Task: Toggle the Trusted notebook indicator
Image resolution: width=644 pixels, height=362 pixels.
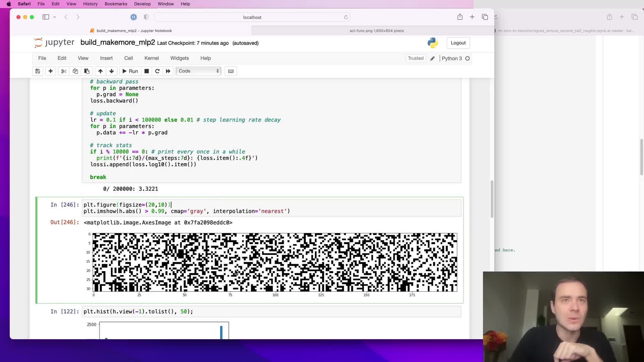Action: point(416,58)
